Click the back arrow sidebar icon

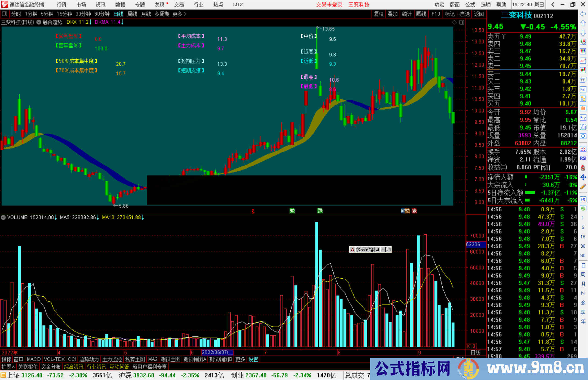pyautogui.click(x=583, y=14)
